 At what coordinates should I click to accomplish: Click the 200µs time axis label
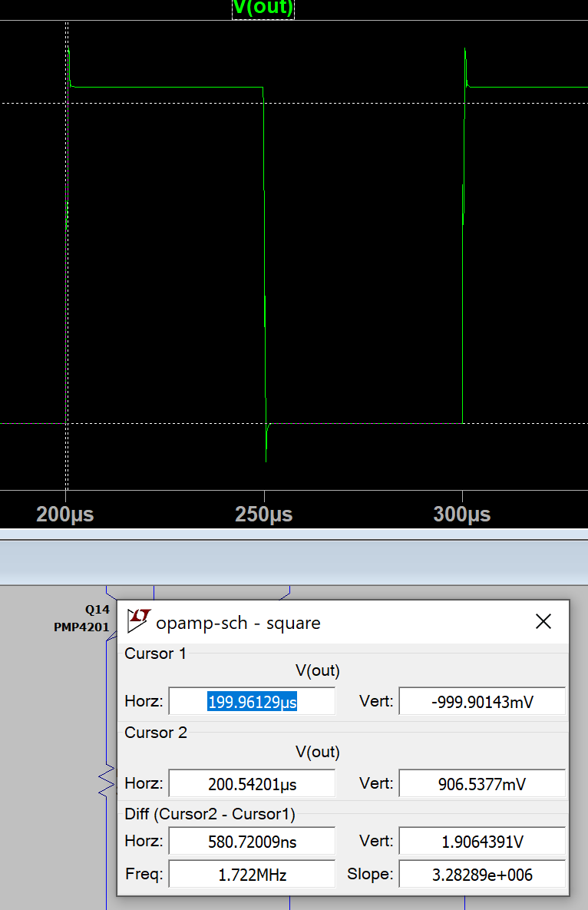pos(65,515)
